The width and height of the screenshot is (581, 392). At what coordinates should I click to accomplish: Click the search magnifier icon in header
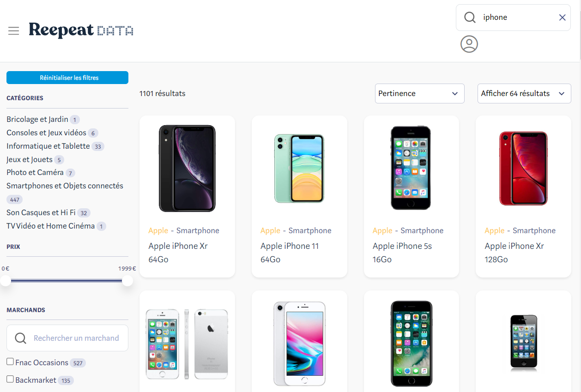[x=470, y=18]
